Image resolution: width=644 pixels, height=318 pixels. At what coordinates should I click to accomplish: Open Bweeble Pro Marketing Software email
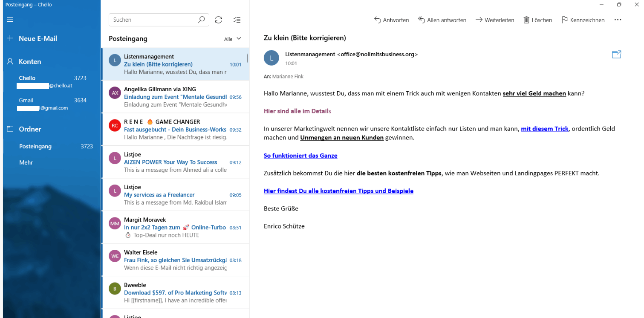(176, 292)
